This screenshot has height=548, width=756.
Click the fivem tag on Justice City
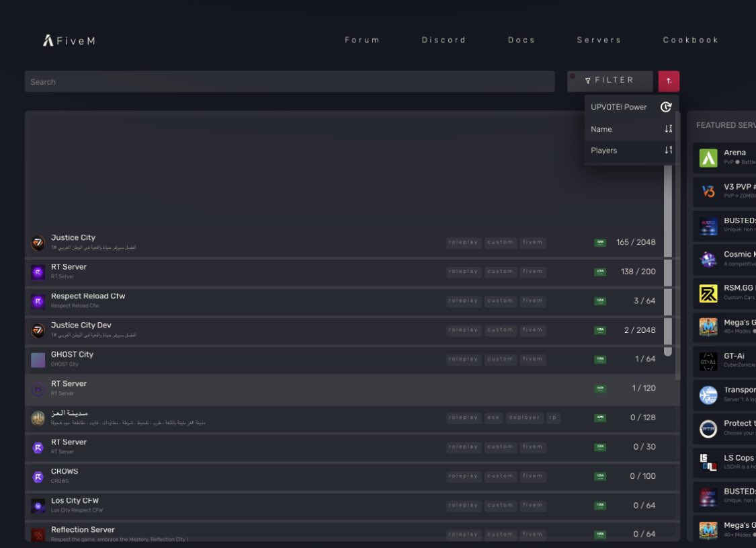pyautogui.click(x=532, y=242)
